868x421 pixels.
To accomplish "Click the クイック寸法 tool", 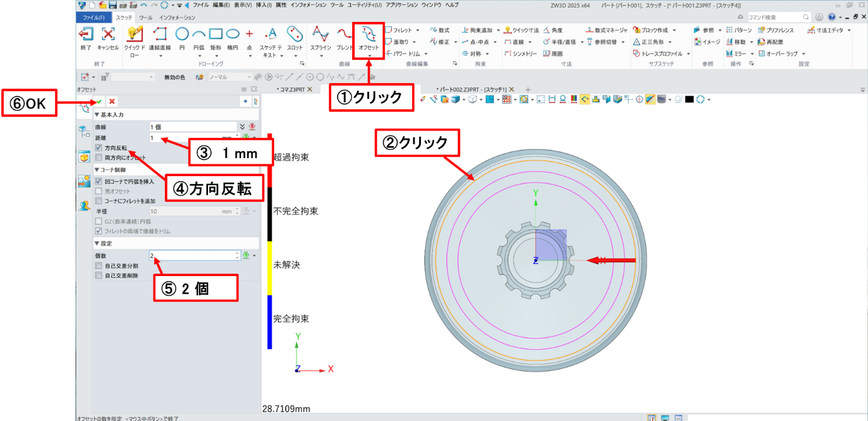I will point(521,30).
